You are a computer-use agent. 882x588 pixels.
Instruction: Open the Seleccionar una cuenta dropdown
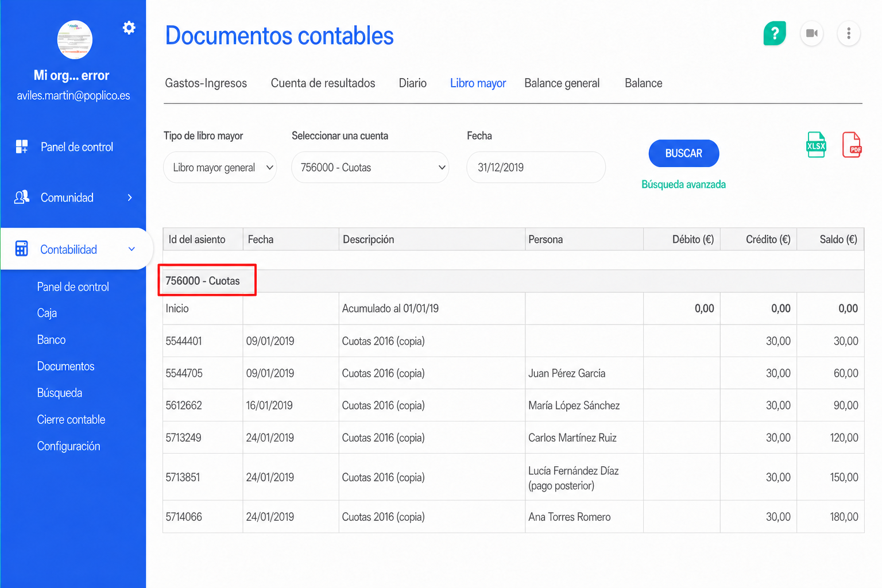[370, 167]
